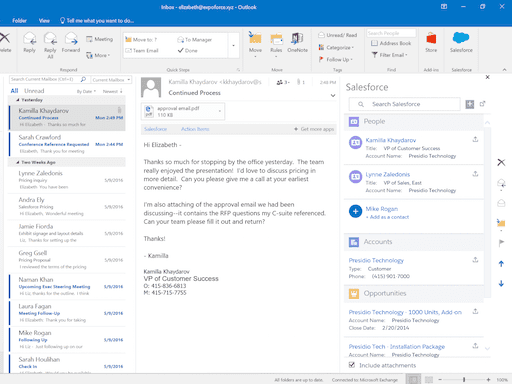Open the Folder ribbon tab
The image size is (512, 384).
[19, 21]
